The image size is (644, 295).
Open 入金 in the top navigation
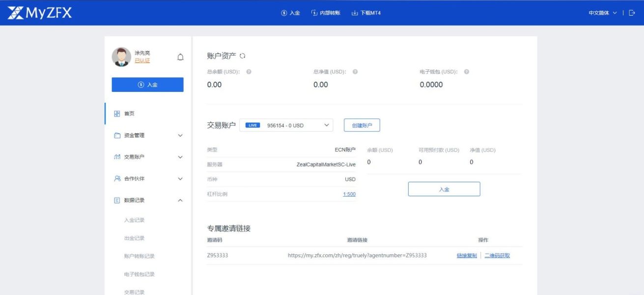[290, 13]
